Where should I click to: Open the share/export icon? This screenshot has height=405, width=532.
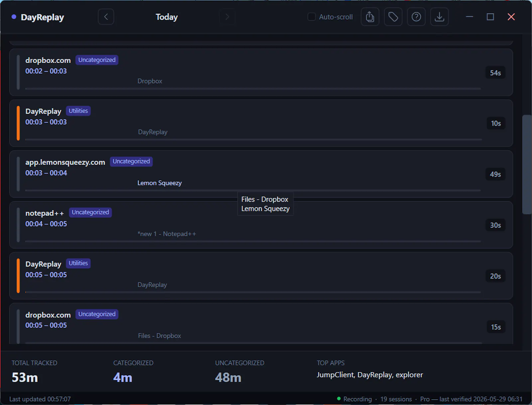point(370,17)
